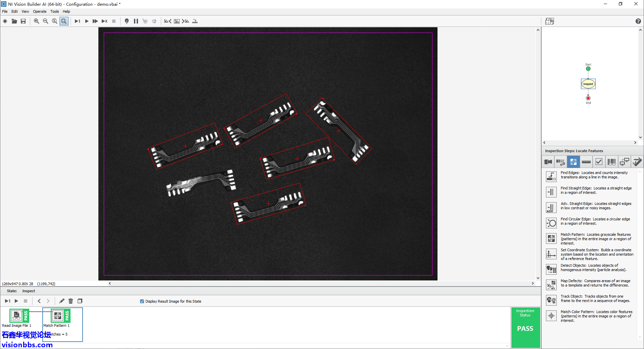Pause the inspection execution
644x349 pixels.
coord(136,21)
